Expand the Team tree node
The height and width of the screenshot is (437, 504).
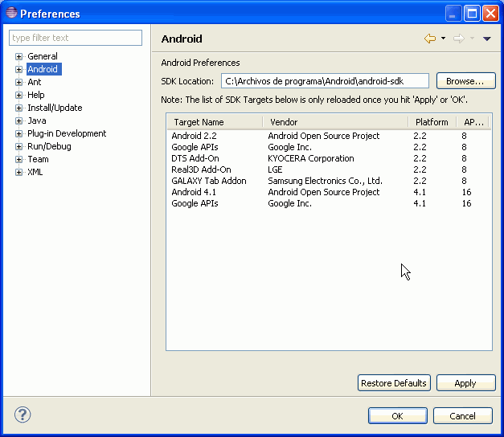[18, 159]
